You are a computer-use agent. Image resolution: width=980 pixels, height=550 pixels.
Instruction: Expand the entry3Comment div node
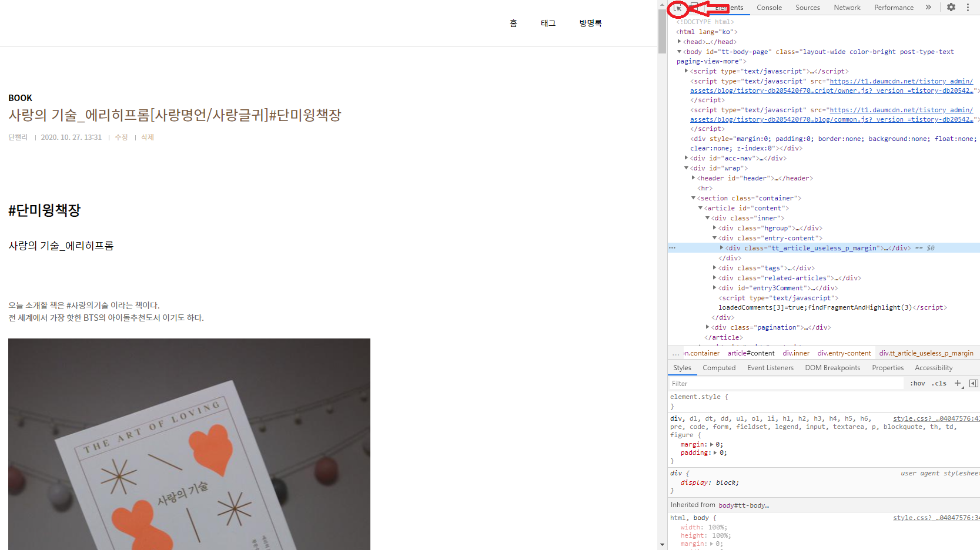point(714,288)
